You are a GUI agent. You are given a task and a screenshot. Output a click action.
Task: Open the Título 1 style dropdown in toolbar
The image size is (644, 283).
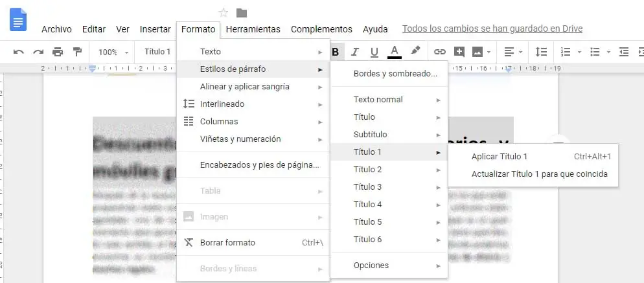coord(158,52)
